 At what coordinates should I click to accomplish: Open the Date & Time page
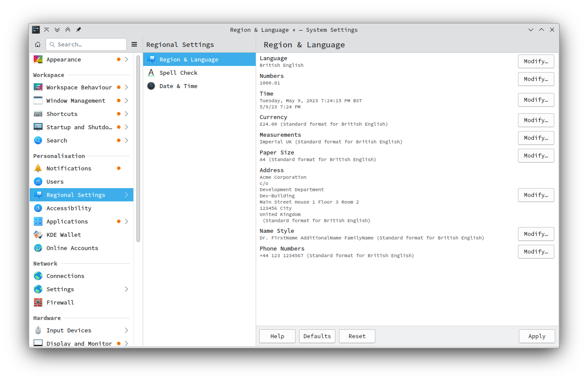pos(199,86)
